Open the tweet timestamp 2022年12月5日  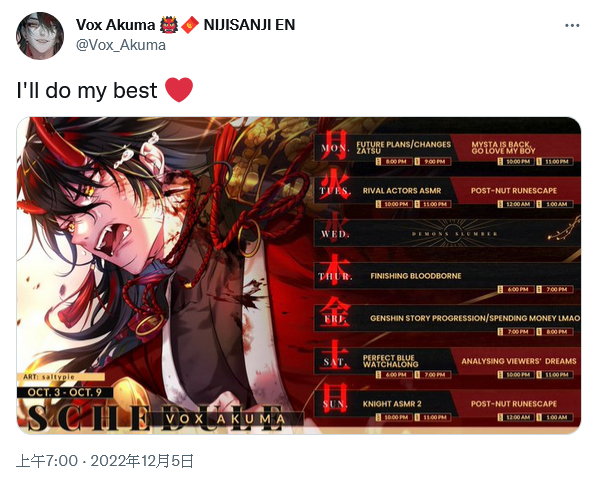click(141, 461)
